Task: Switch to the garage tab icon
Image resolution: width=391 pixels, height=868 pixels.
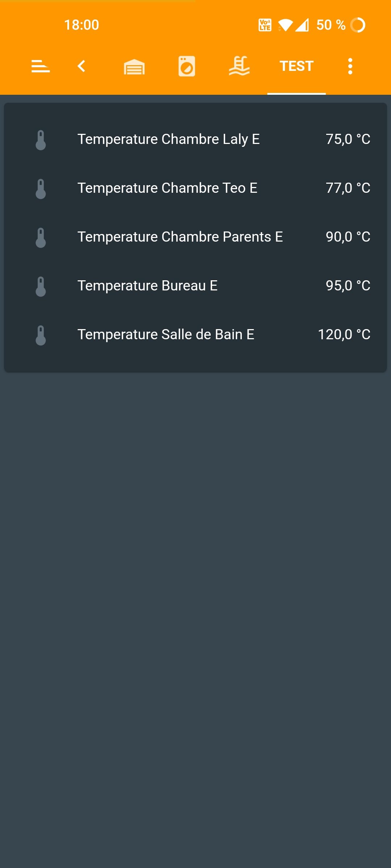Action: pyautogui.click(x=134, y=67)
